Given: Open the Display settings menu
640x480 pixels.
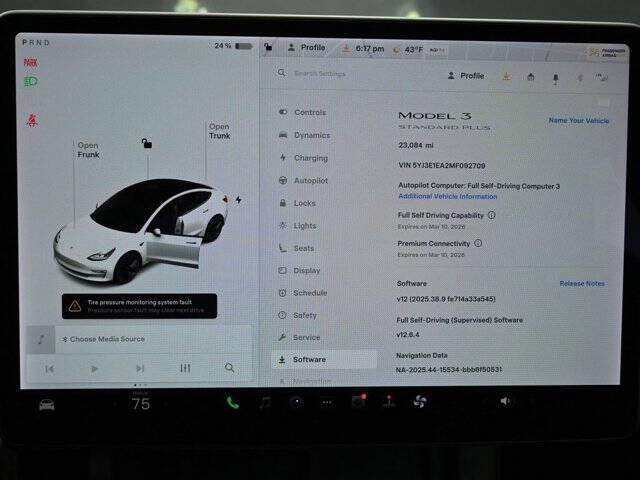Looking at the screenshot, I should [x=299, y=271].
